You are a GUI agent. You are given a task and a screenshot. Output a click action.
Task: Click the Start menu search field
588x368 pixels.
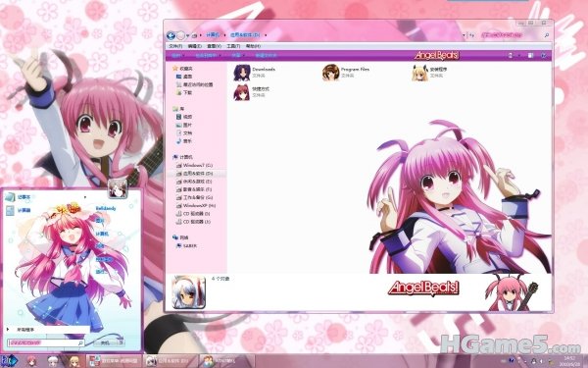[45, 342]
